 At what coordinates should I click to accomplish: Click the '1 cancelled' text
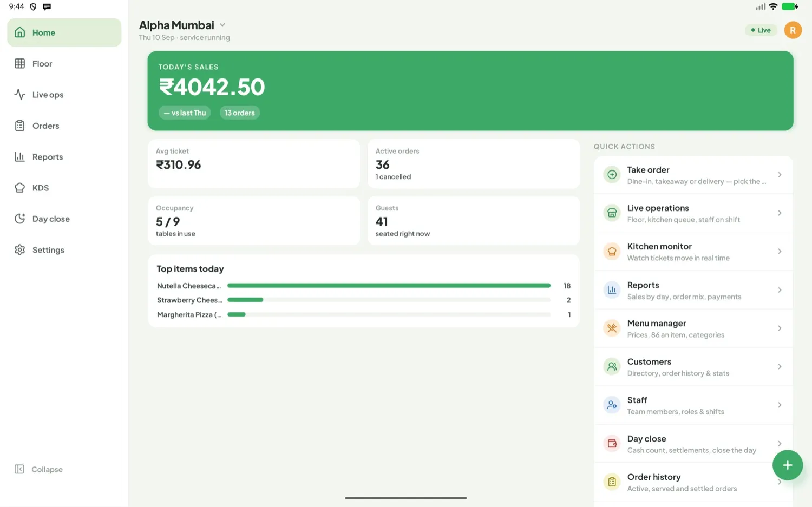[393, 177]
